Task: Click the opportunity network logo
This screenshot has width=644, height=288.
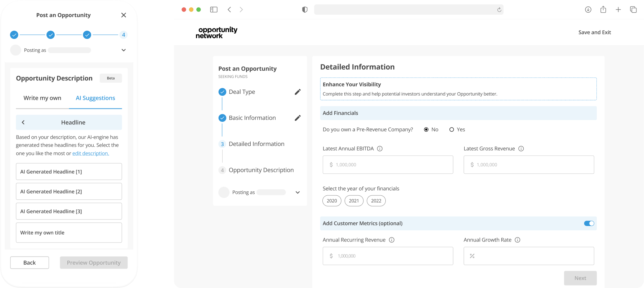Action: point(216,32)
